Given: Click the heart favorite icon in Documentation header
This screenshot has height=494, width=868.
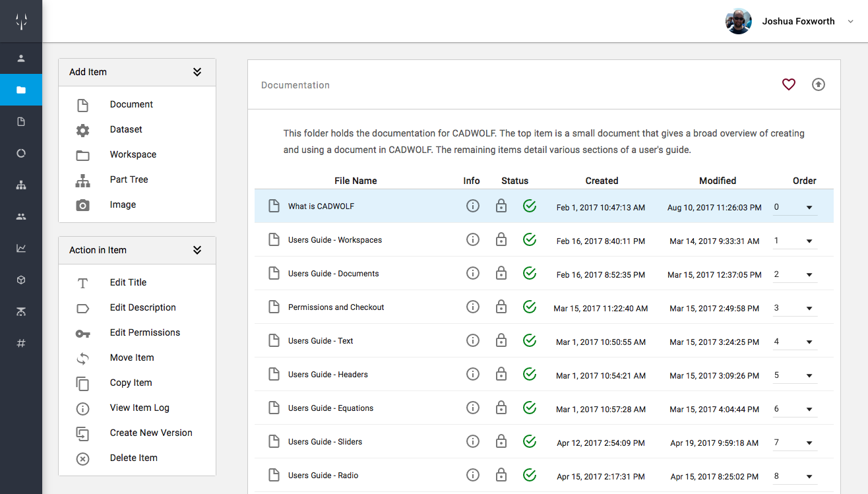Looking at the screenshot, I should coord(788,84).
